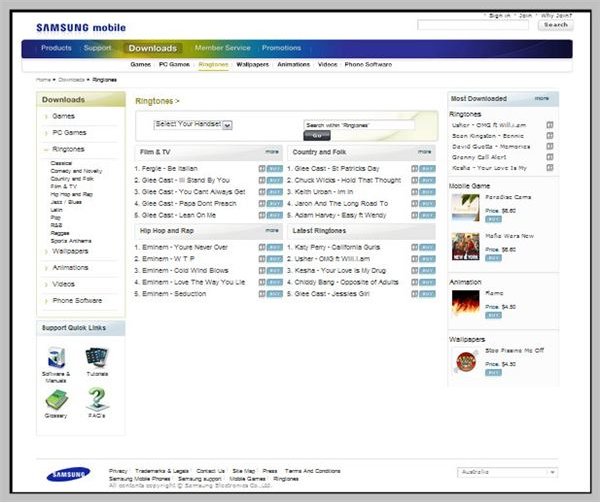This screenshot has width=600, height=503.
Task: Click the Contact Us footer link
Action: pos(210,471)
